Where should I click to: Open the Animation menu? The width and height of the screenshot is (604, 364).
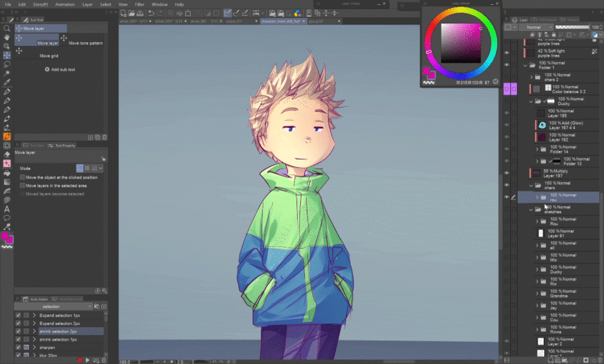(x=65, y=4)
